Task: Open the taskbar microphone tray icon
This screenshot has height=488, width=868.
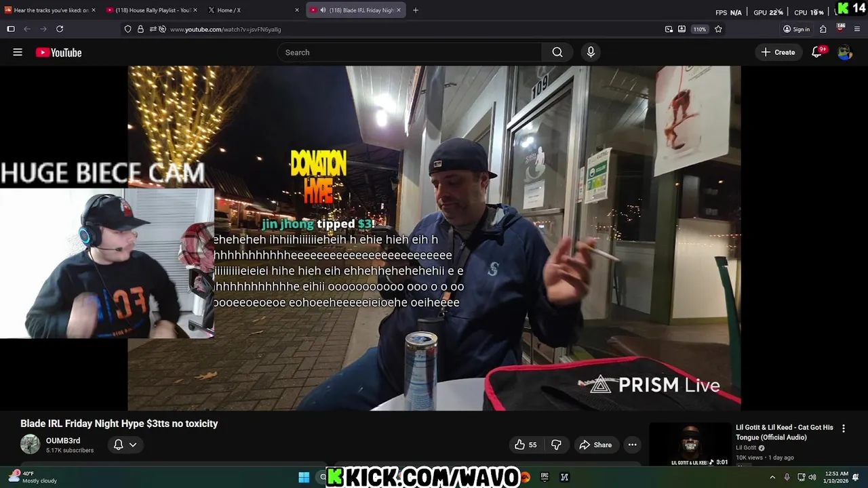Action: click(x=787, y=477)
